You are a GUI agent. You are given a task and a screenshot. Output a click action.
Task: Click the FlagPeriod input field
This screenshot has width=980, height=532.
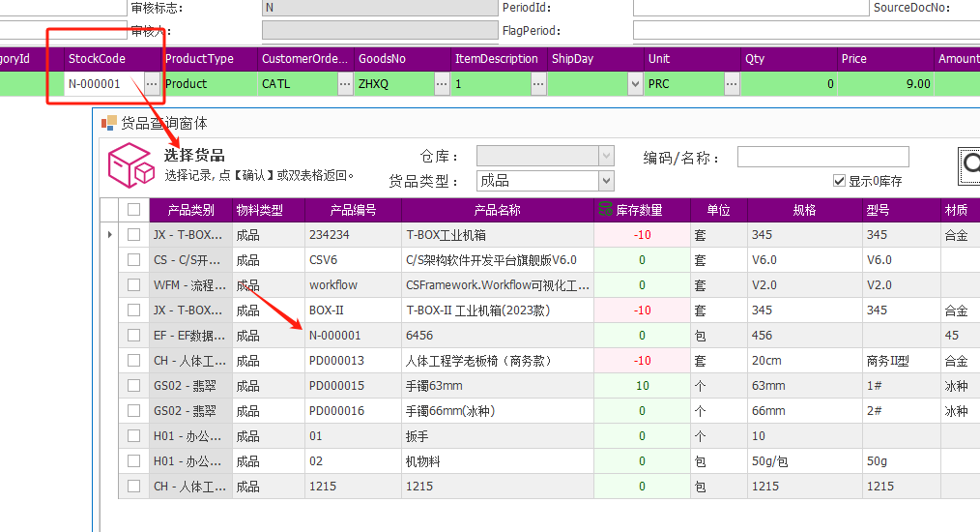click(806, 30)
